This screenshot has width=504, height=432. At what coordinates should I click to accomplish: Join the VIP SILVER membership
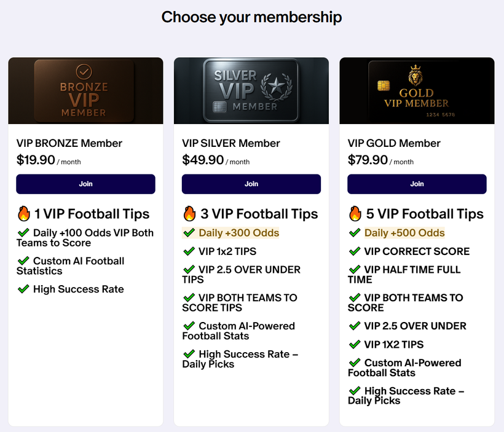pos(251,184)
